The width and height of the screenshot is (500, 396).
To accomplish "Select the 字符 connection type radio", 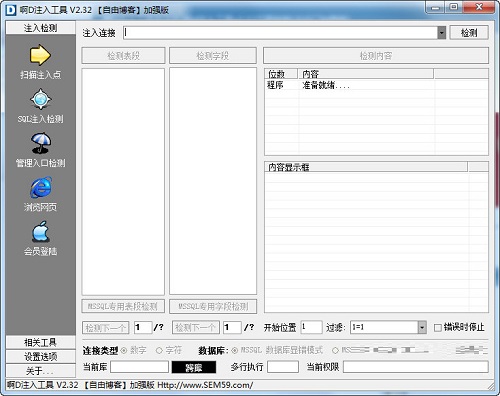I will click(x=159, y=350).
